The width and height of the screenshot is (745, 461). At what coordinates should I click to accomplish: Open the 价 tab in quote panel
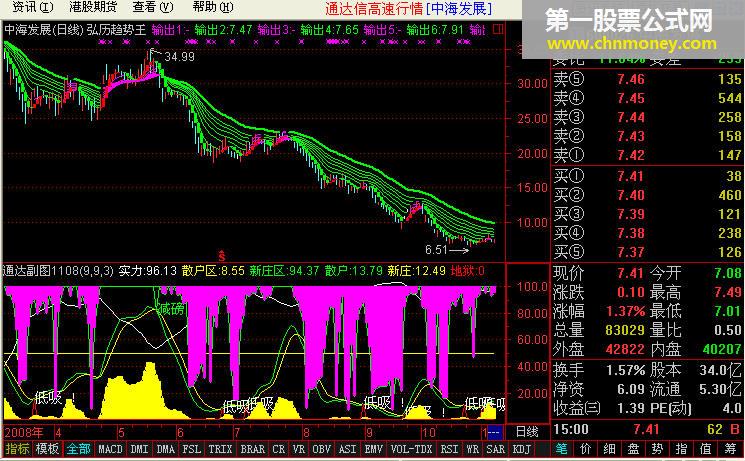(586, 449)
